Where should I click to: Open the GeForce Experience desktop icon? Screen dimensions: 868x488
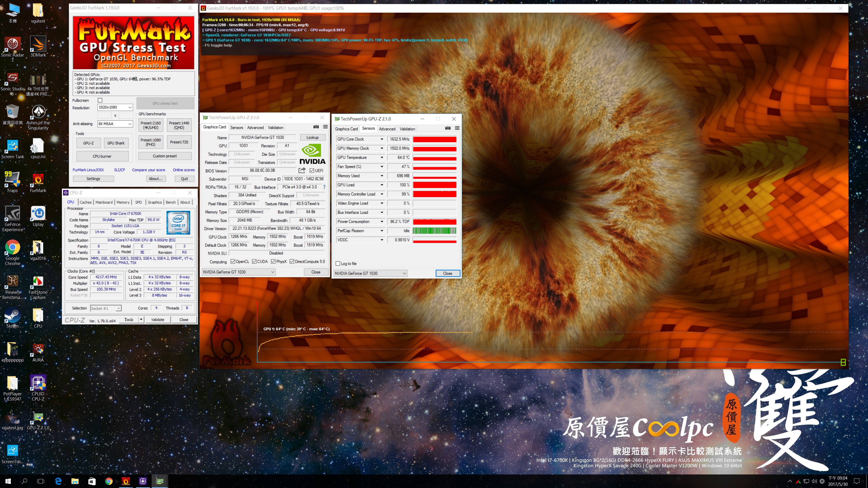(12, 218)
